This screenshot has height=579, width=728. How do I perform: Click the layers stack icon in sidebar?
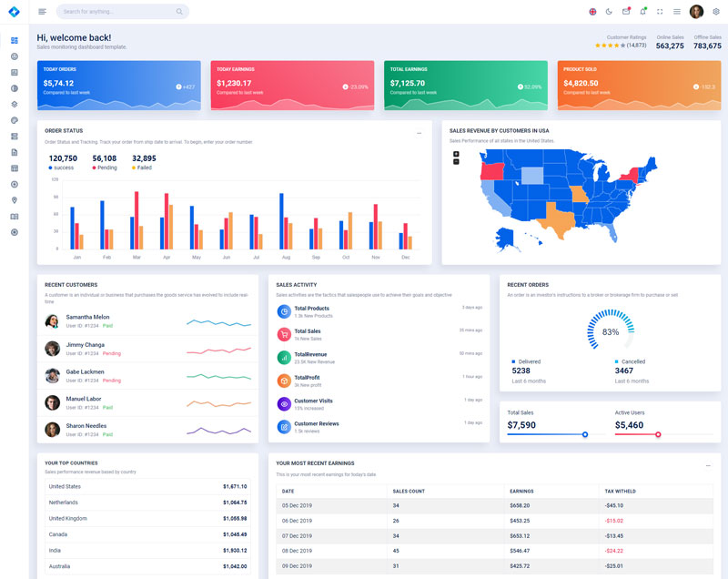(x=15, y=104)
